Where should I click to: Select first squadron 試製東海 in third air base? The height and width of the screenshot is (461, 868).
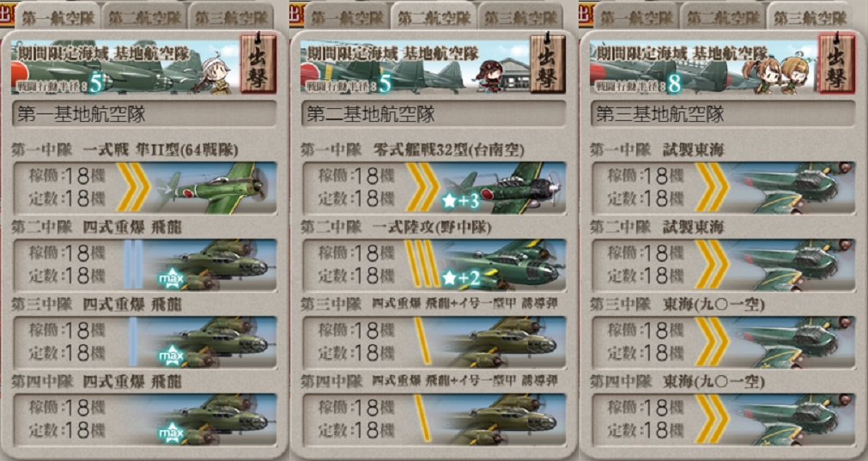[724, 188]
